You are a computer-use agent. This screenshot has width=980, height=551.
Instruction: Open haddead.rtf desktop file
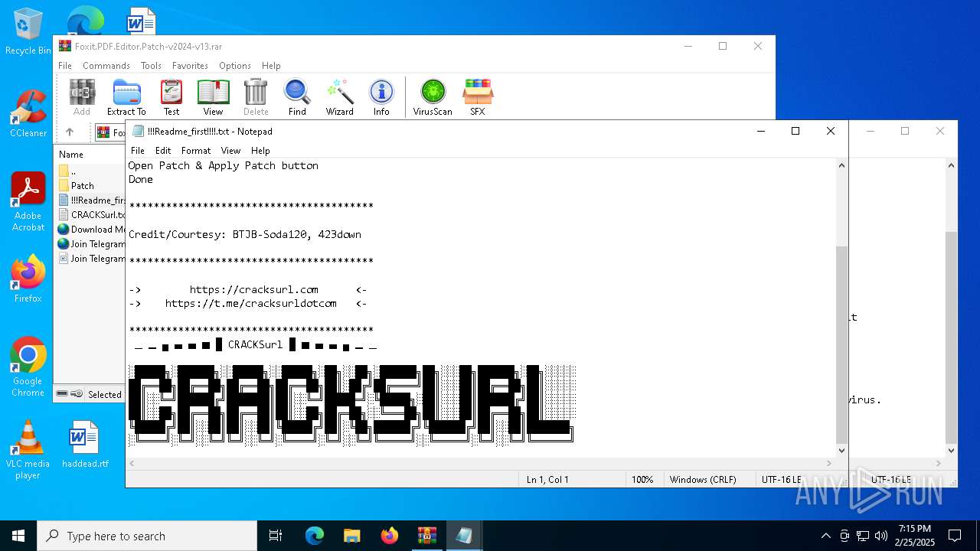85,444
